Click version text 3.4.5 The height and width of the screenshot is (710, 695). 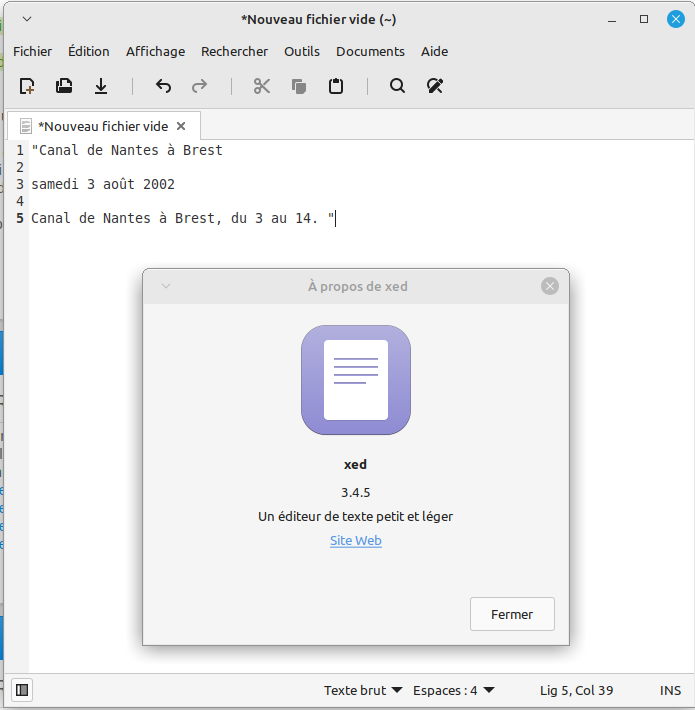pos(356,492)
